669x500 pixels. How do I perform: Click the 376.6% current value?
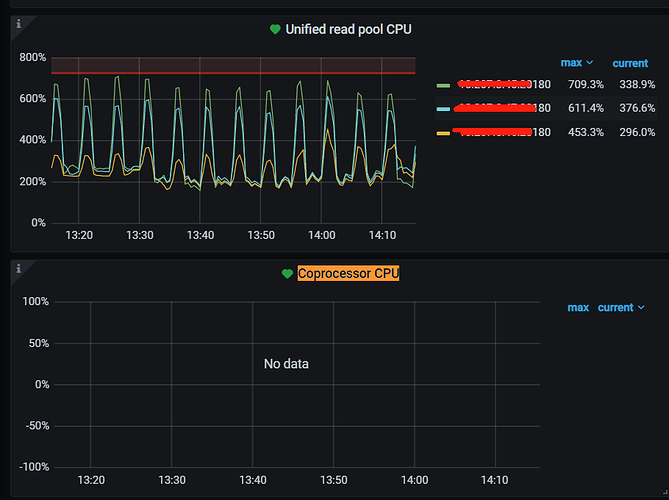click(x=637, y=108)
